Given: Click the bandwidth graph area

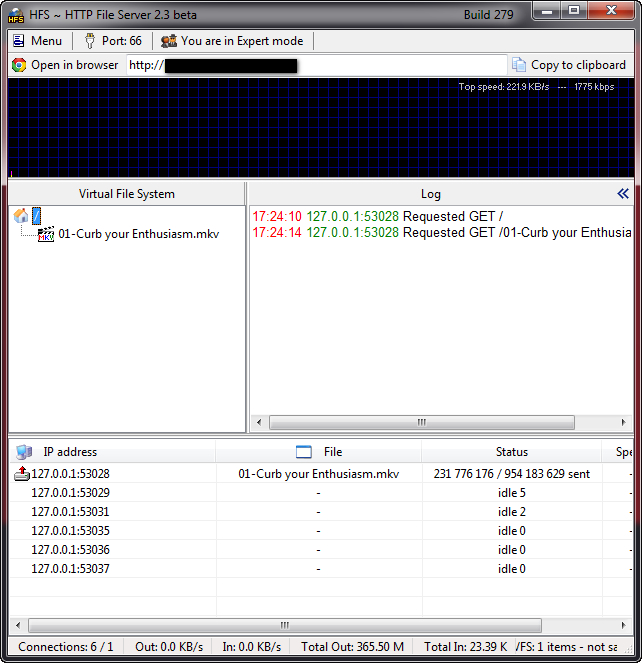Looking at the screenshot, I should point(320,128).
